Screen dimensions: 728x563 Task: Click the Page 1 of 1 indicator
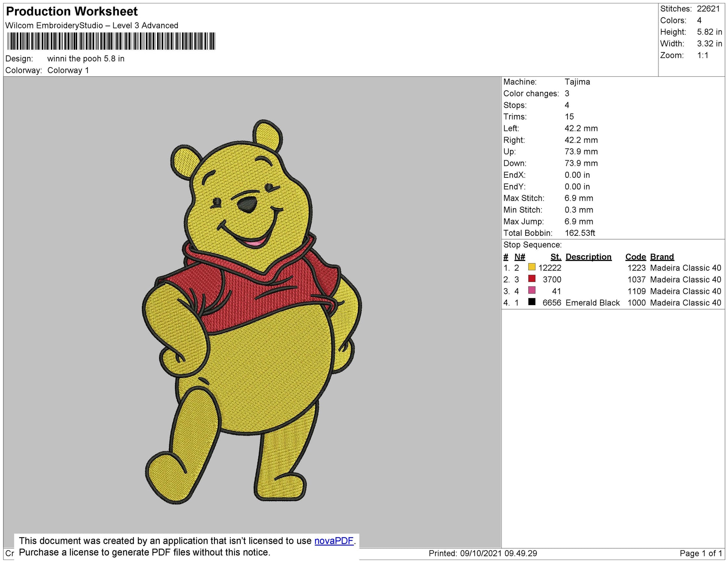(x=703, y=552)
